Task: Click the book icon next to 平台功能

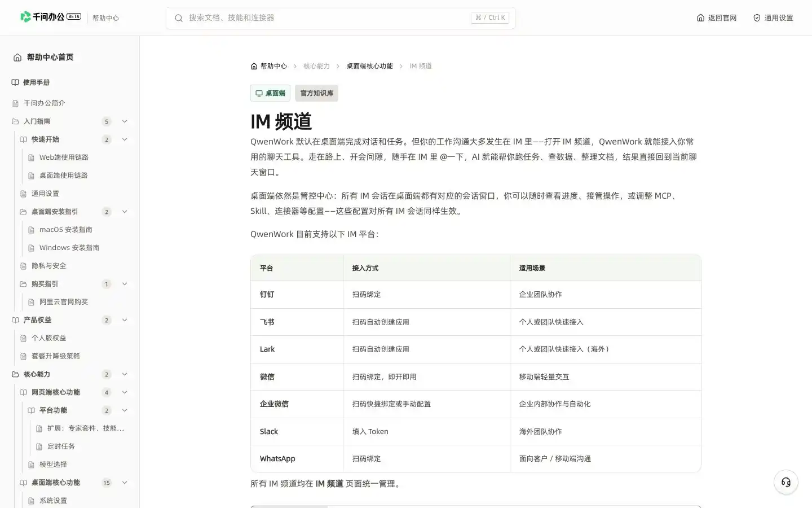Action: pos(31,410)
